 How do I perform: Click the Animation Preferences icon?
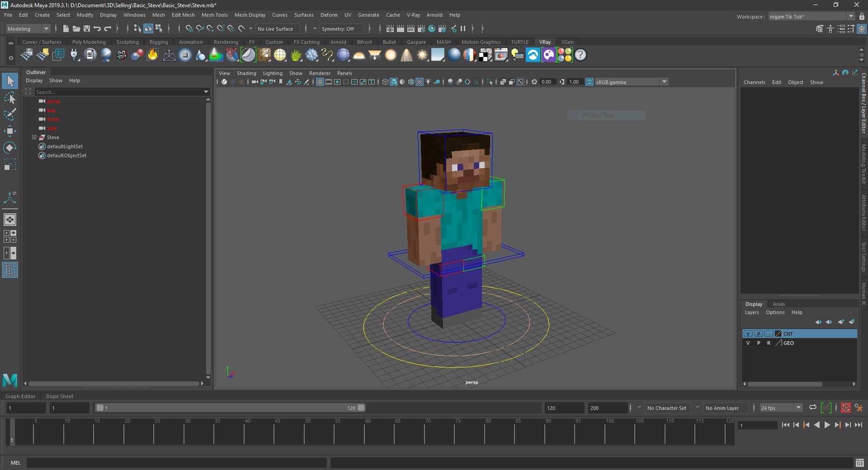point(859,408)
